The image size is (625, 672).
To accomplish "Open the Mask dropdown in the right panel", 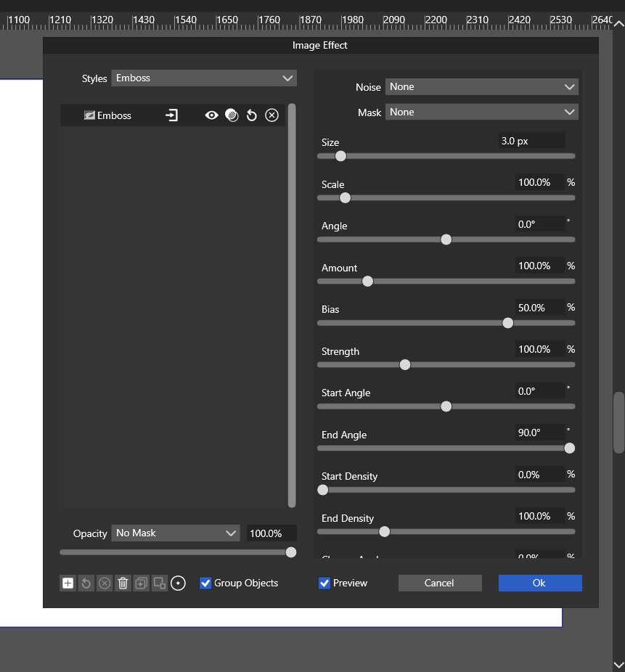I will point(481,112).
